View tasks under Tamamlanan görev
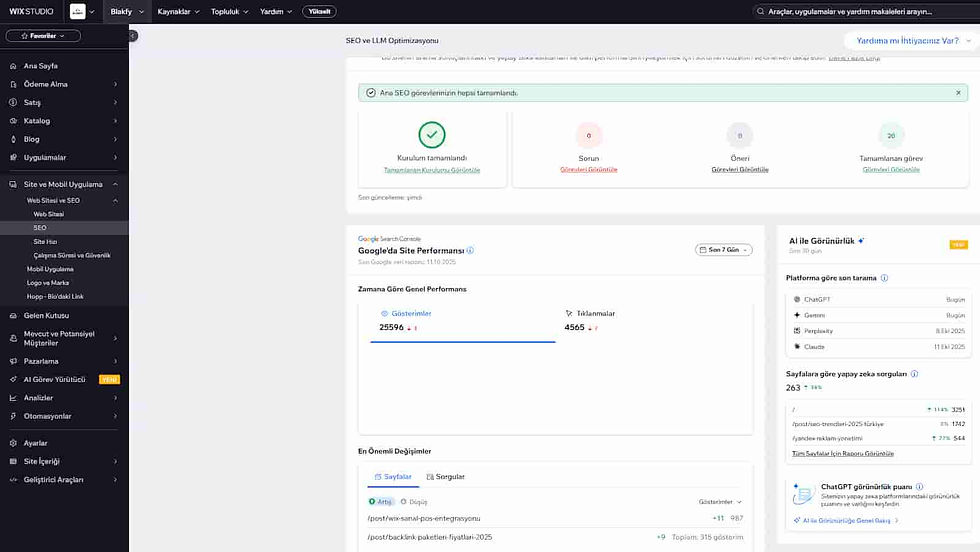Viewport: 980px width, 552px height. [x=891, y=169]
